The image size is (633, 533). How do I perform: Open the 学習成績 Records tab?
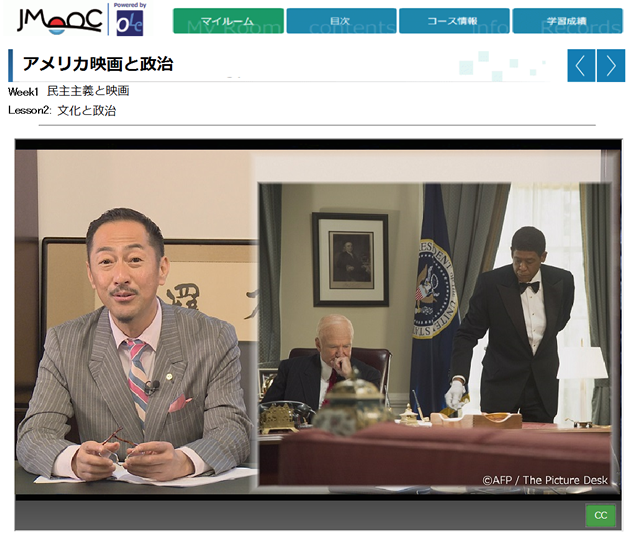click(x=568, y=21)
